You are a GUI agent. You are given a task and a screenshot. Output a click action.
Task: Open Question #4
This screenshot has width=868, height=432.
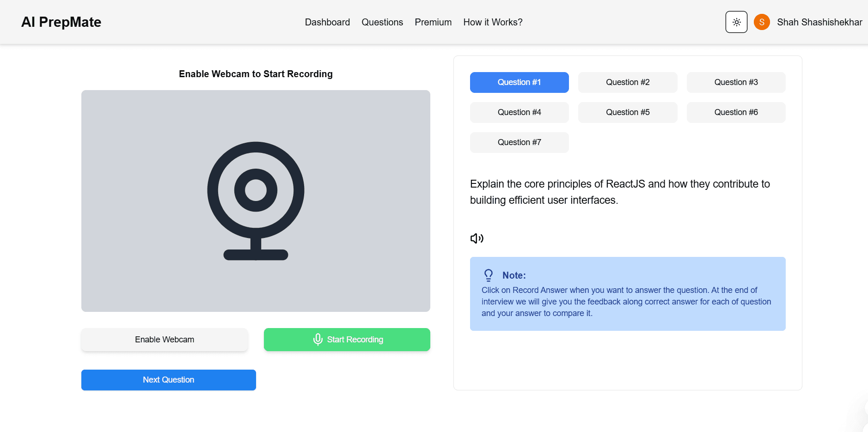520,112
